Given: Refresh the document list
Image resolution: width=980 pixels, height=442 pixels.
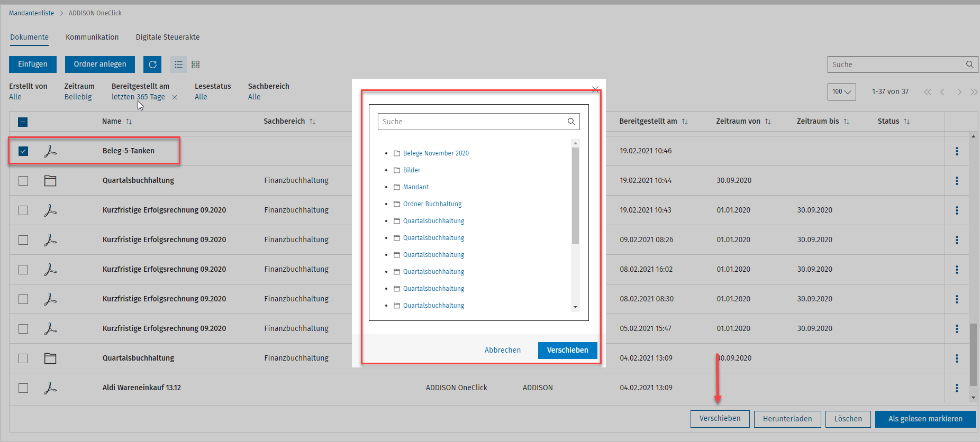Looking at the screenshot, I should point(152,65).
